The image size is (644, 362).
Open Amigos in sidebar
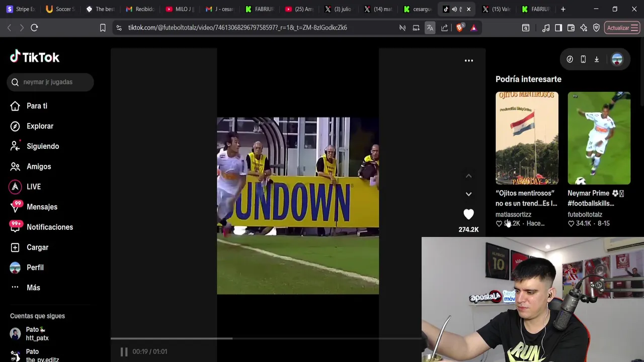click(x=30, y=166)
